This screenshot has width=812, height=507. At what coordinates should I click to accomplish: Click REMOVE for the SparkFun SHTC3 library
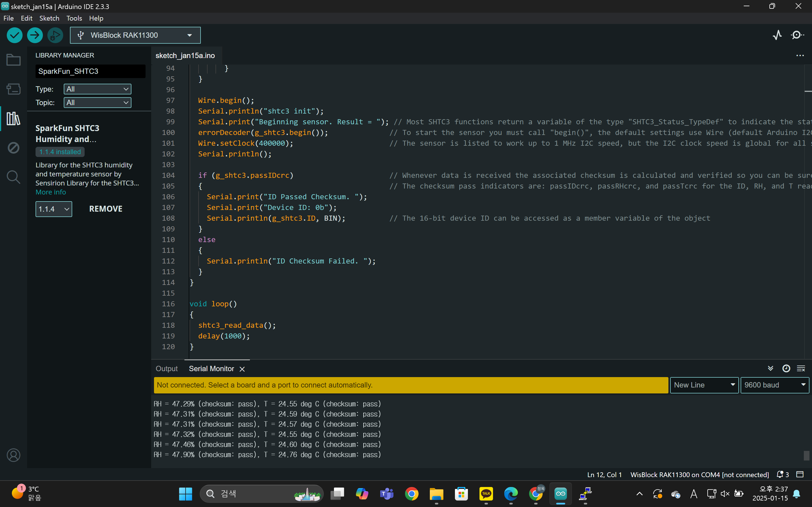point(106,209)
